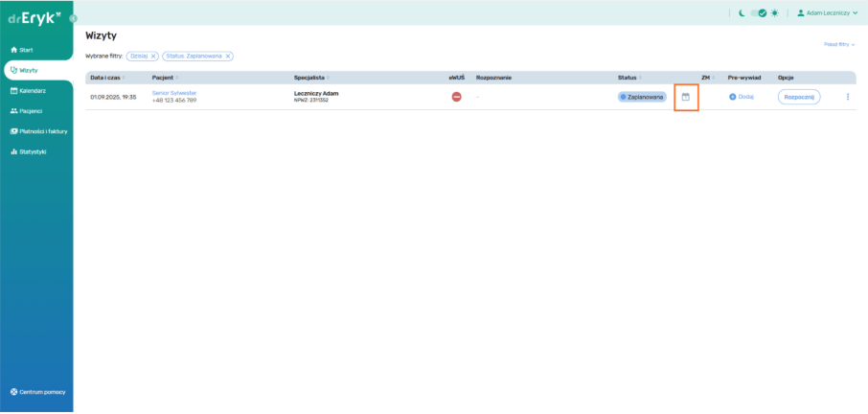Click the eWUŚ column header
Image resolution: width=868 pixels, height=414 pixels.
457,78
